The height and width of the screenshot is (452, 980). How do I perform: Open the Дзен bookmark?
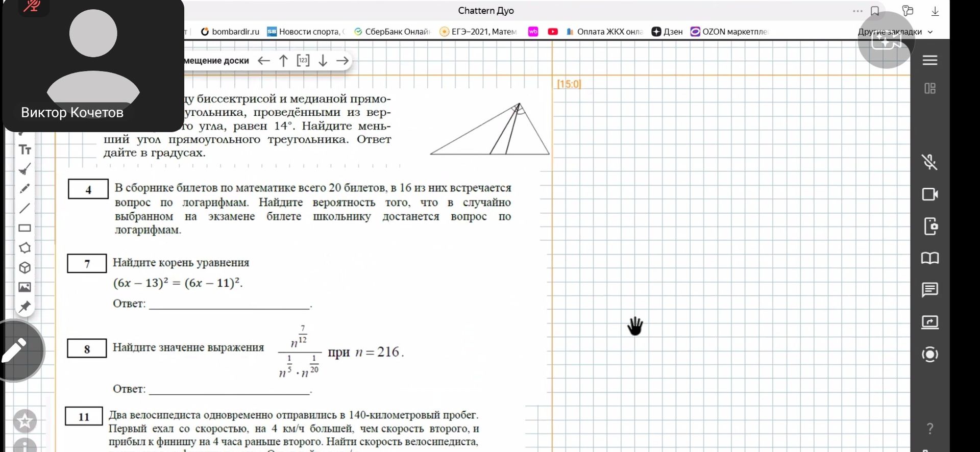pos(667,32)
